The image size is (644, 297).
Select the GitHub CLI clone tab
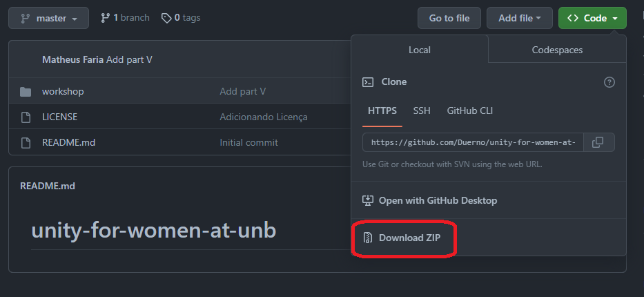469,111
